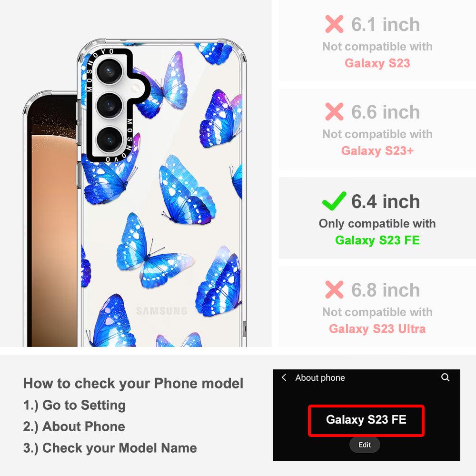Viewport: 476px width, 476px height.
Task: Click the pink Galaxy S23 text
Action: (377, 63)
